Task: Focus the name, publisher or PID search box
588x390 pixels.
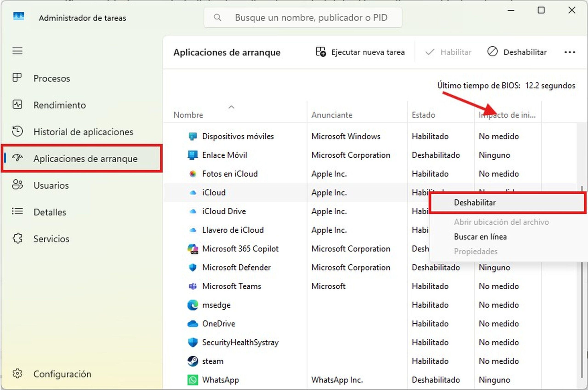Action: 303,17
